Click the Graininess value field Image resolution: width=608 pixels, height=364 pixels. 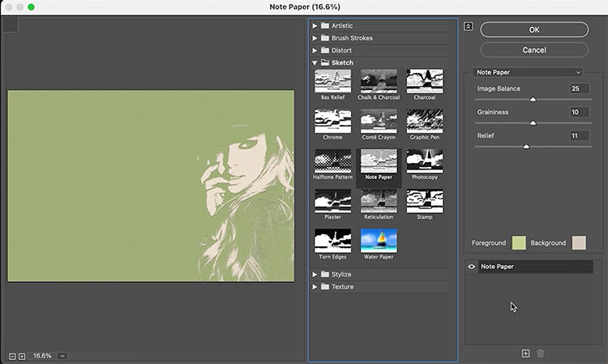[x=580, y=112]
